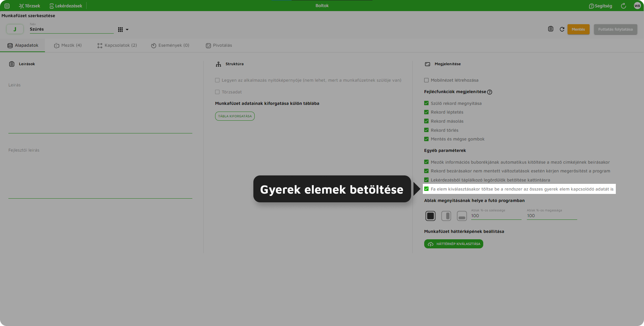This screenshot has width=644, height=326.
Task: Click the notes icon beside reload
Action: coord(551,29)
